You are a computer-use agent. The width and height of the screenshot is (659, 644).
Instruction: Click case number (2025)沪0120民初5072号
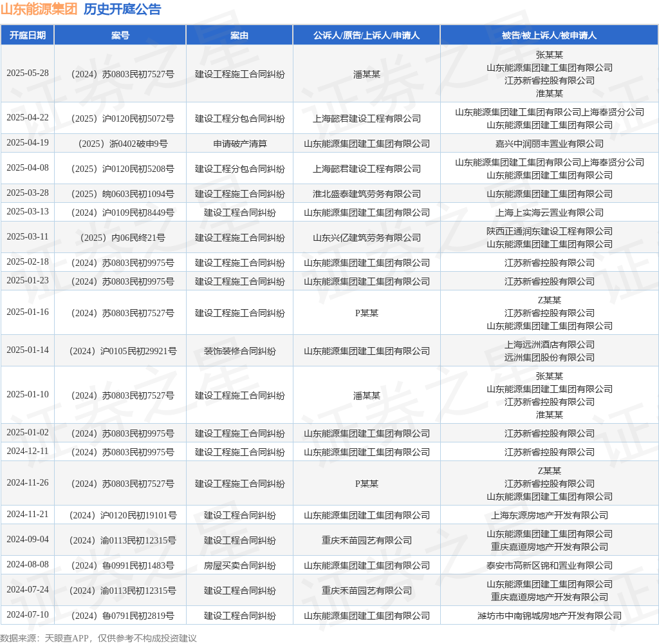click(x=122, y=118)
